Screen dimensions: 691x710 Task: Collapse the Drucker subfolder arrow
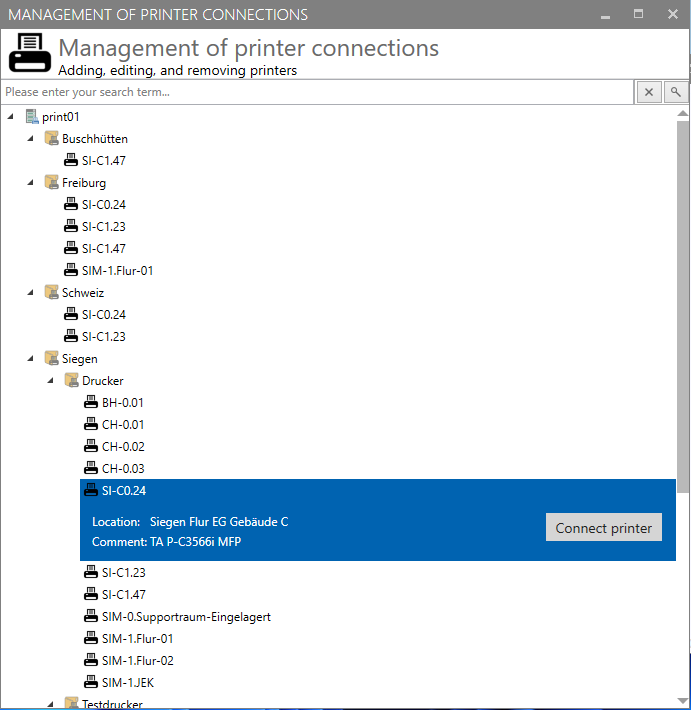[50, 380]
